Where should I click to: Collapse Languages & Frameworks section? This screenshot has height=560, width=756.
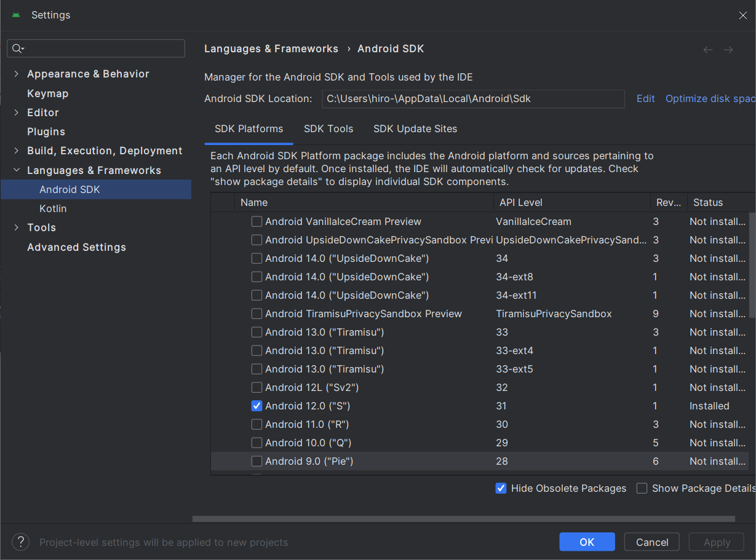pos(17,170)
